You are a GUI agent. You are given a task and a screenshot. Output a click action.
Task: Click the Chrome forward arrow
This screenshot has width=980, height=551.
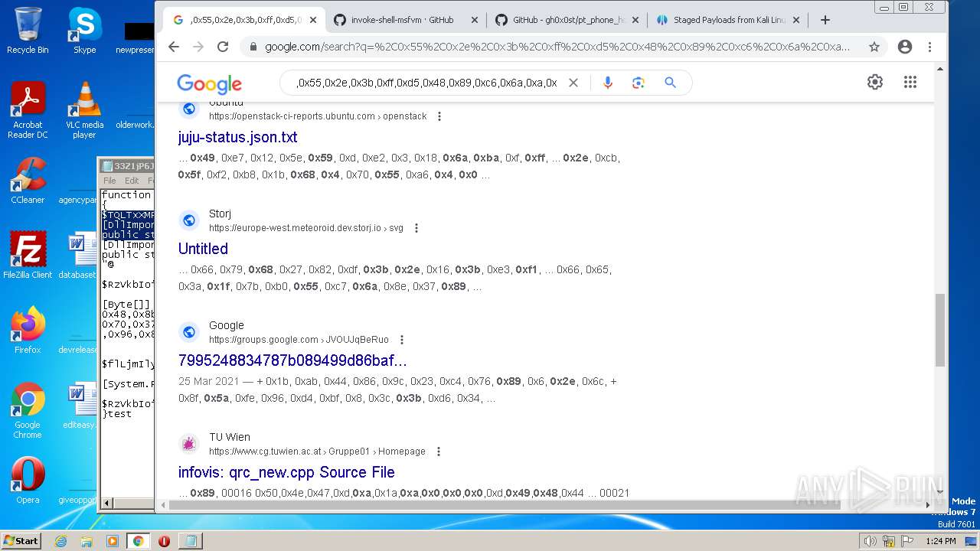(198, 47)
